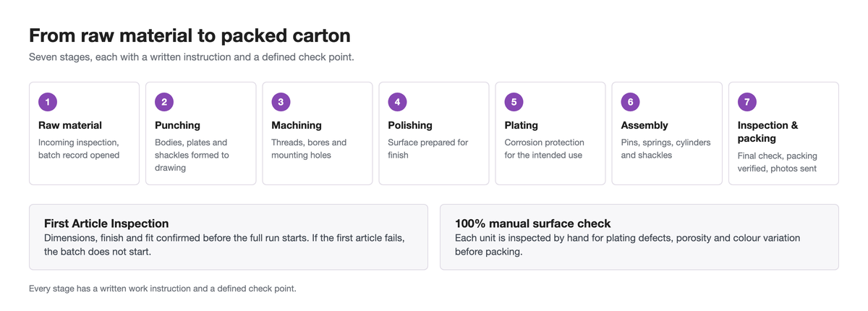Click the 100% manual surface check panel
Viewport: 868px width, 311px height.
639,237
